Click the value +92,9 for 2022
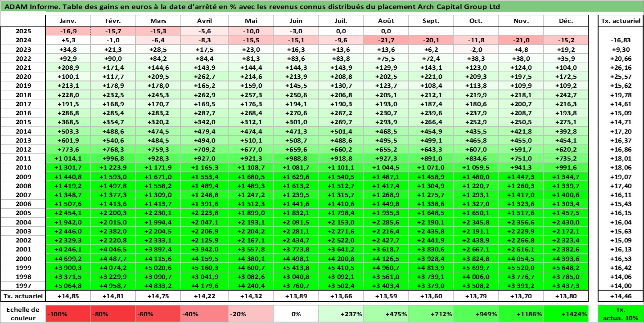This screenshot has width=644, height=323. [x=68, y=58]
